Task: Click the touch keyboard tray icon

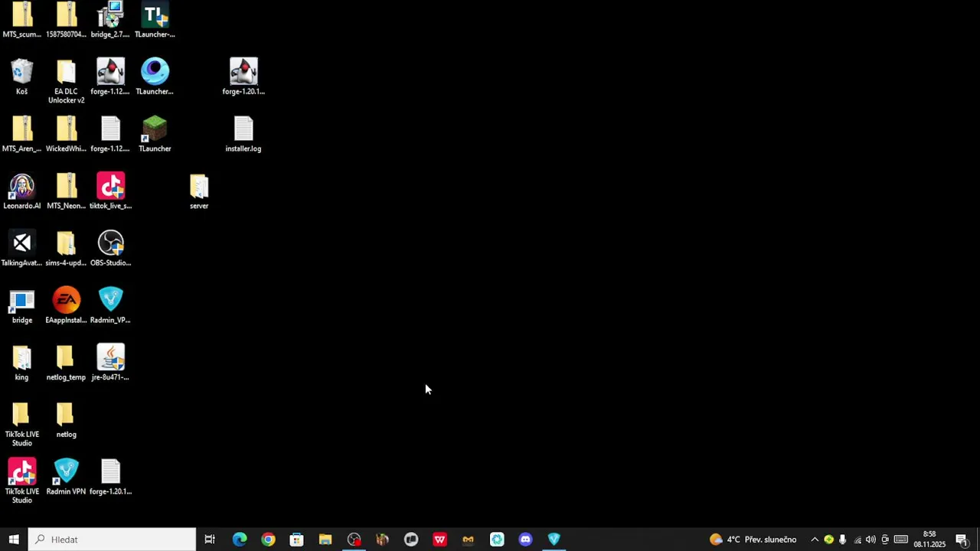Action: [x=901, y=540]
